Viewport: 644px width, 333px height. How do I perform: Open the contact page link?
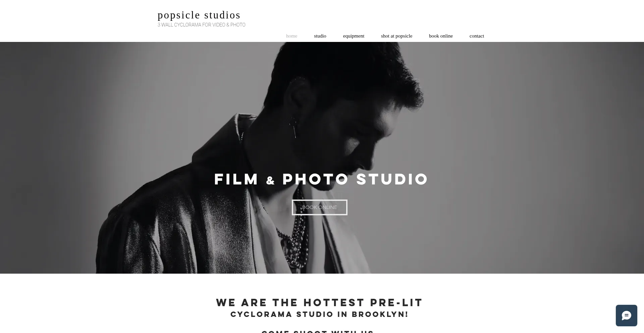(477, 36)
